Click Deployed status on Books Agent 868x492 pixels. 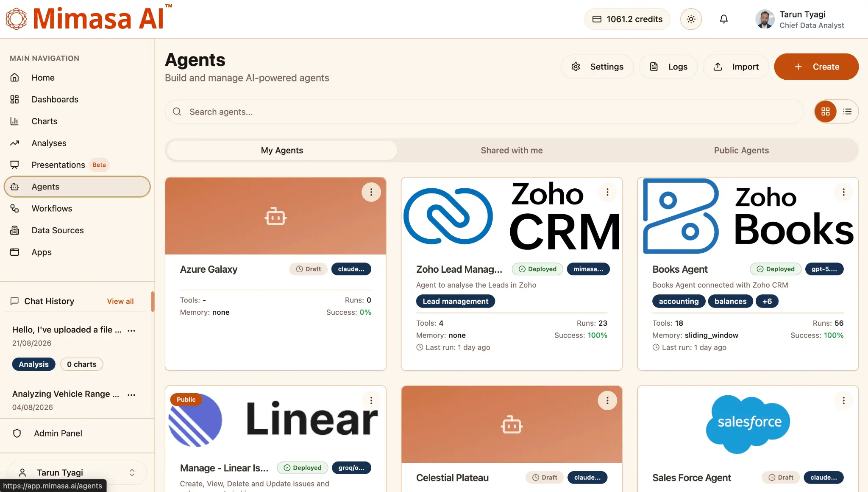pyautogui.click(x=776, y=269)
